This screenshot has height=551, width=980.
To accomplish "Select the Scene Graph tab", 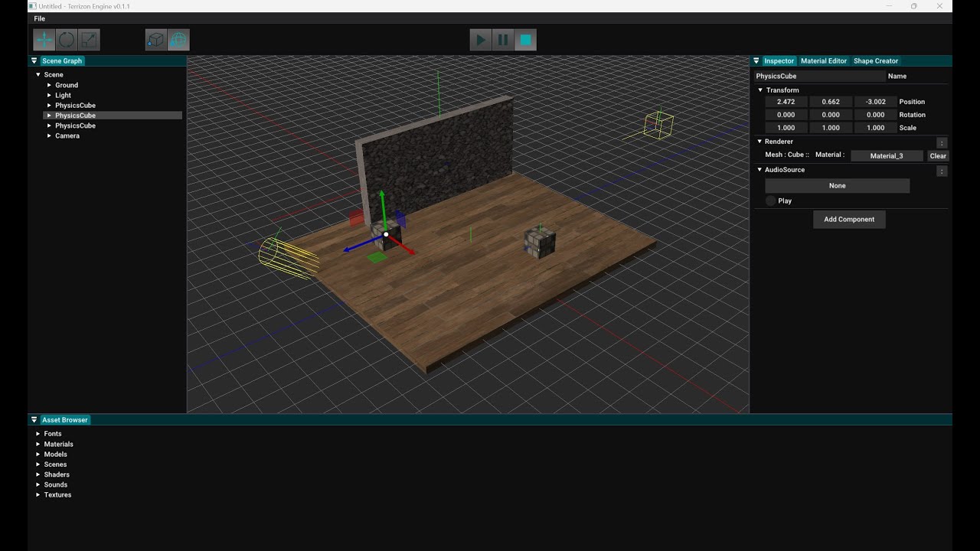I will [62, 60].
